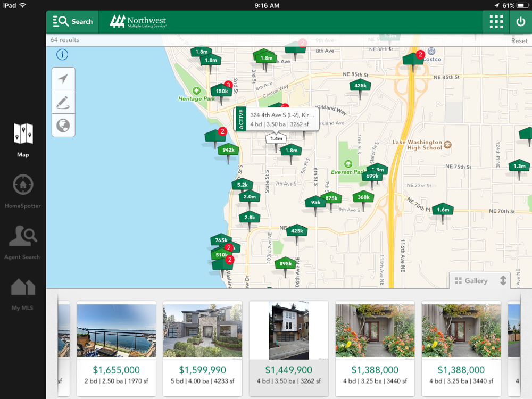Select the 425k pin near NE 85th St
The image size is (532, 399).
(x=360, y=86)
